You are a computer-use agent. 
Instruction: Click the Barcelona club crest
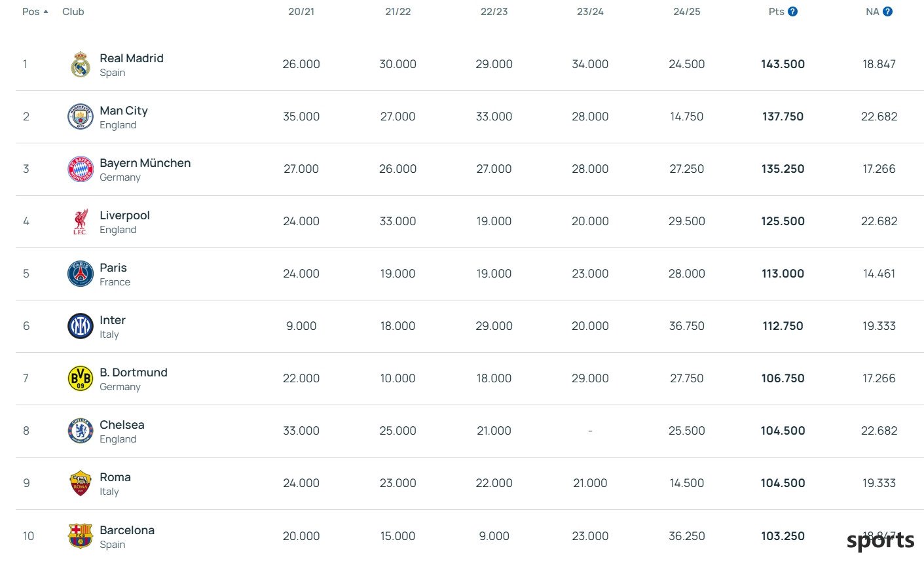(x=81, y=535)
